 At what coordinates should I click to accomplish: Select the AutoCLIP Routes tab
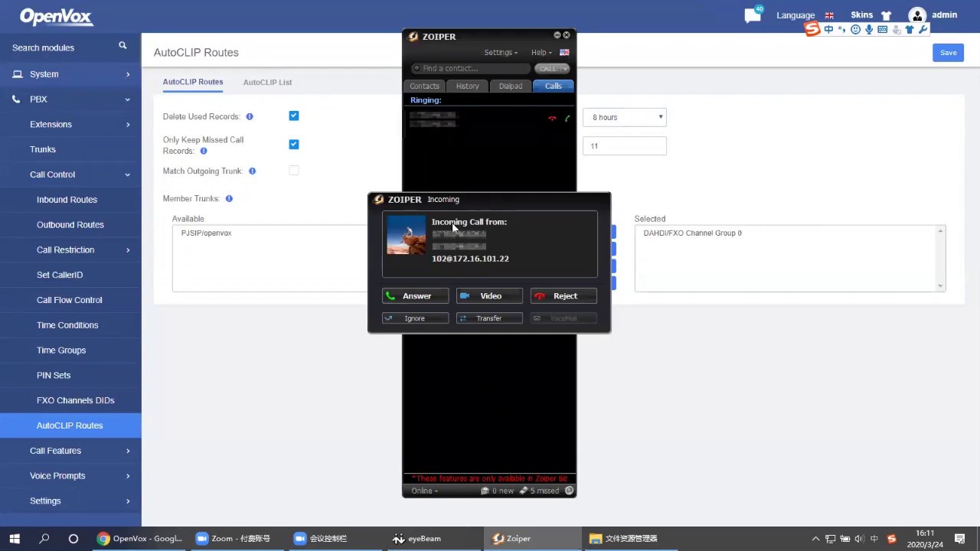pos(193,82)
